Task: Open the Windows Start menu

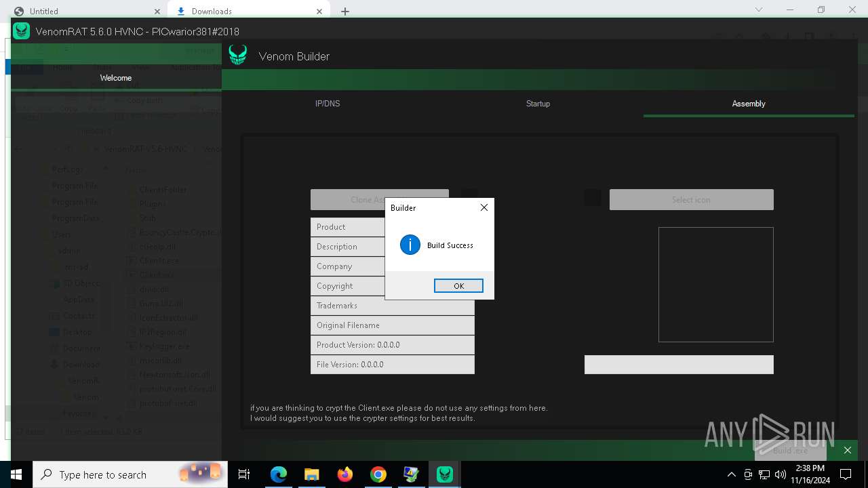Action: tap(16, 474)
